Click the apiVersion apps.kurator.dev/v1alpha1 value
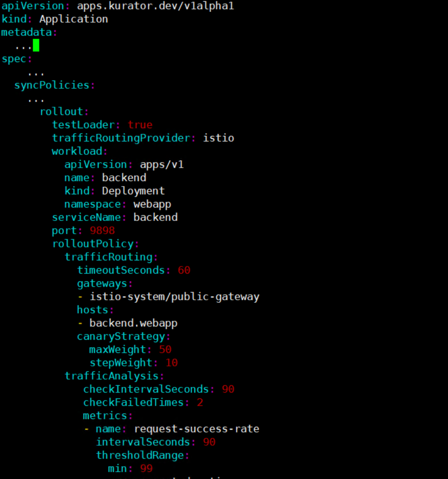Image resolution: width=448 pixels, height=479 pixels. coord(155,6)
